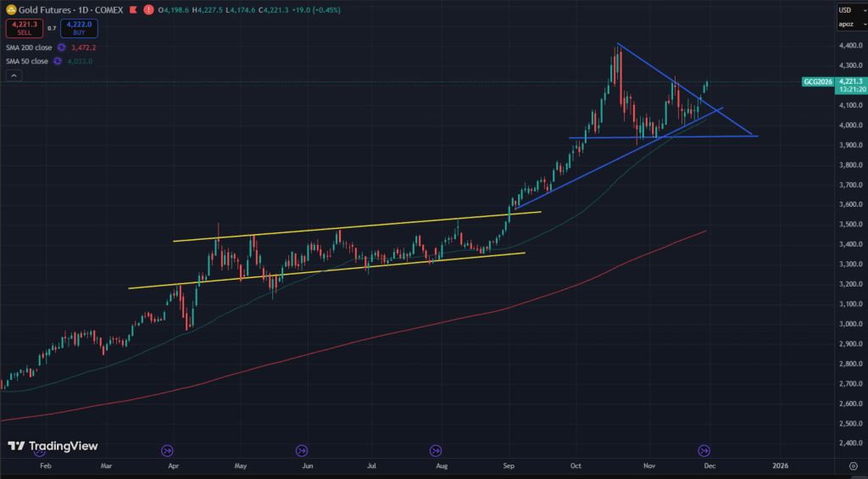This screenshot has height=479, width=868.
Task: Click the red exclamation alert icon
Action: 149,10
